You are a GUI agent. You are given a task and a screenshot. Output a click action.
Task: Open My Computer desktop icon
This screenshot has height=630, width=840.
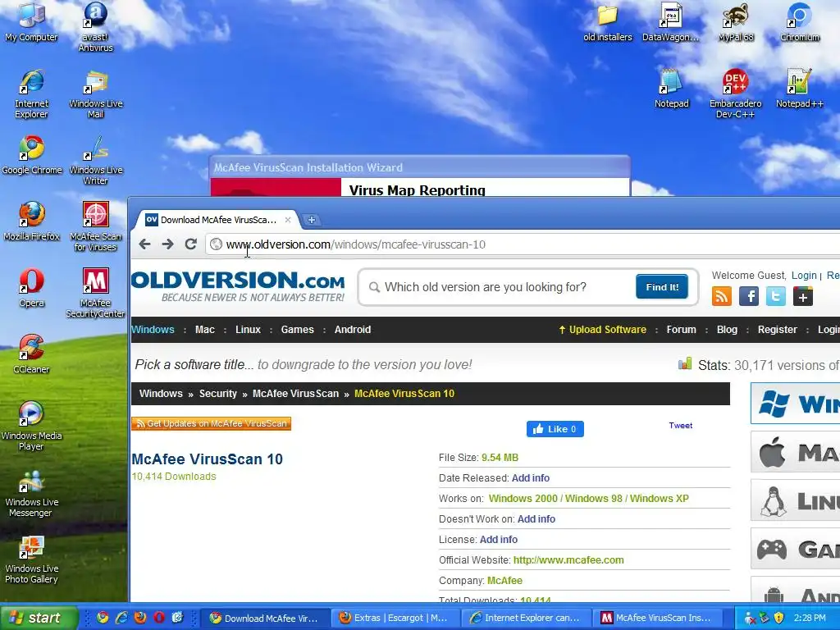(31, 22)
